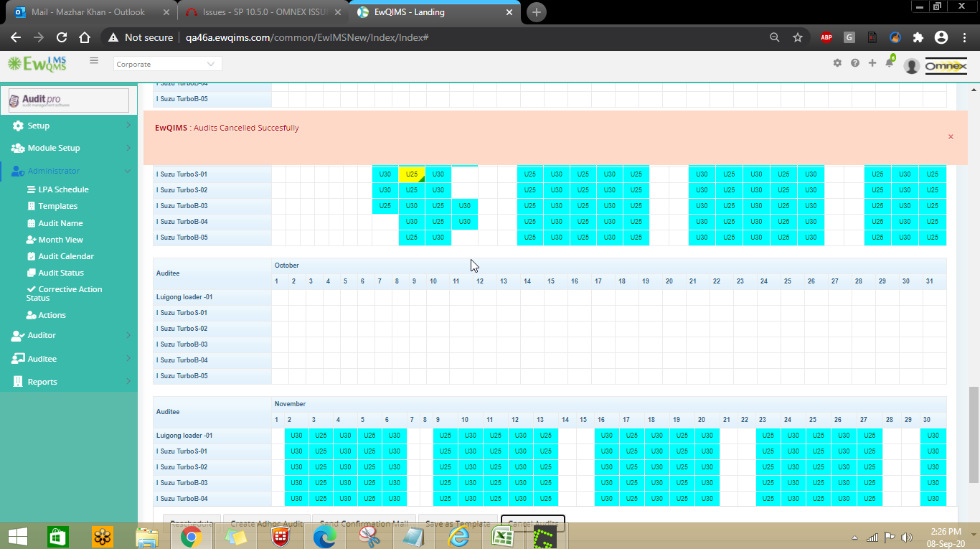The image size is (980, 549).
Task: Open Excel from taskbar
Action: pyautogui.click(x=502, y=537)
